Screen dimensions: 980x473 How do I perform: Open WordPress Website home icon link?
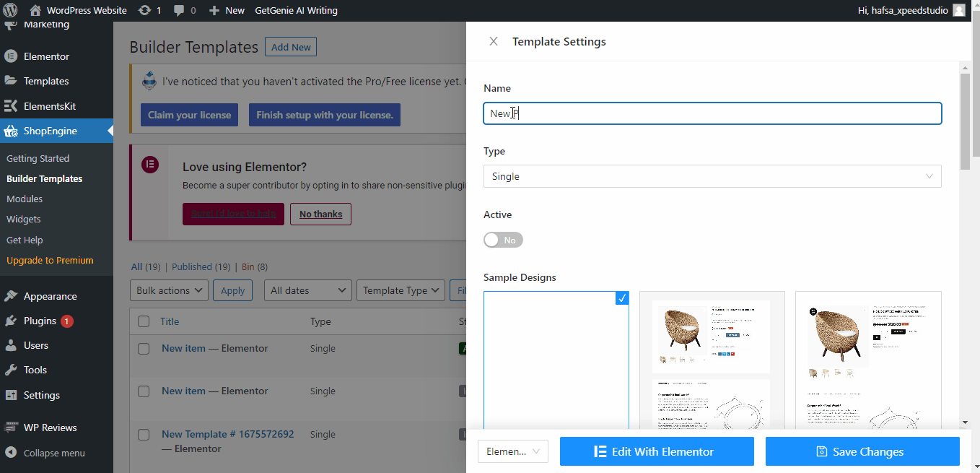click(35, 10)
